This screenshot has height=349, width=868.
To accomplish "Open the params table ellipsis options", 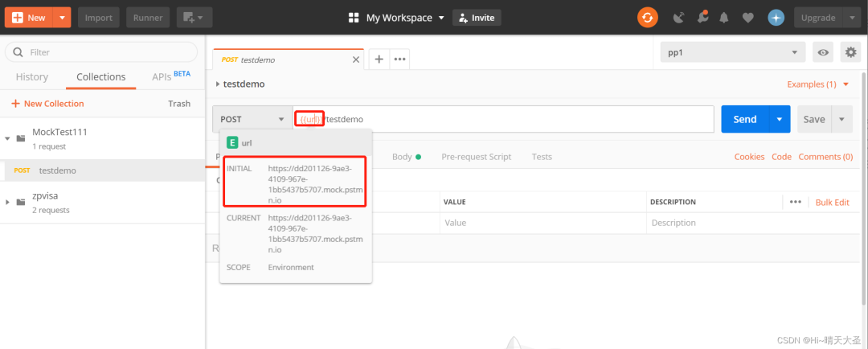I will click(x=796, y=202).
